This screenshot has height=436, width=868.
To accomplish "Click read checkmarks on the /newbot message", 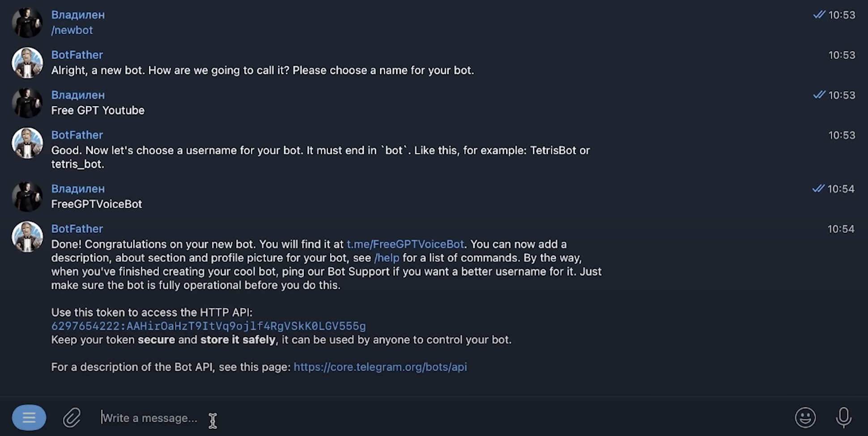I will tap(819, 15).
